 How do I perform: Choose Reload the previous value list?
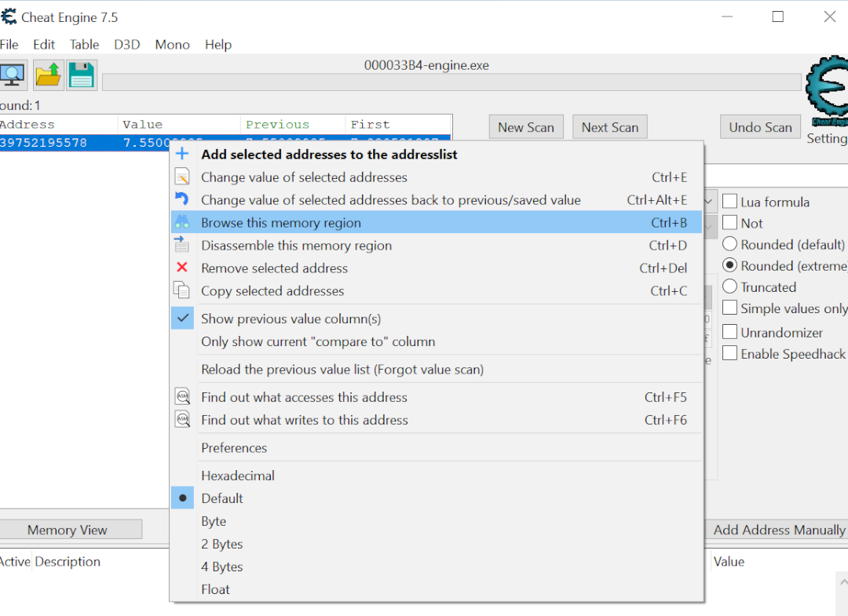pos(437,369)
